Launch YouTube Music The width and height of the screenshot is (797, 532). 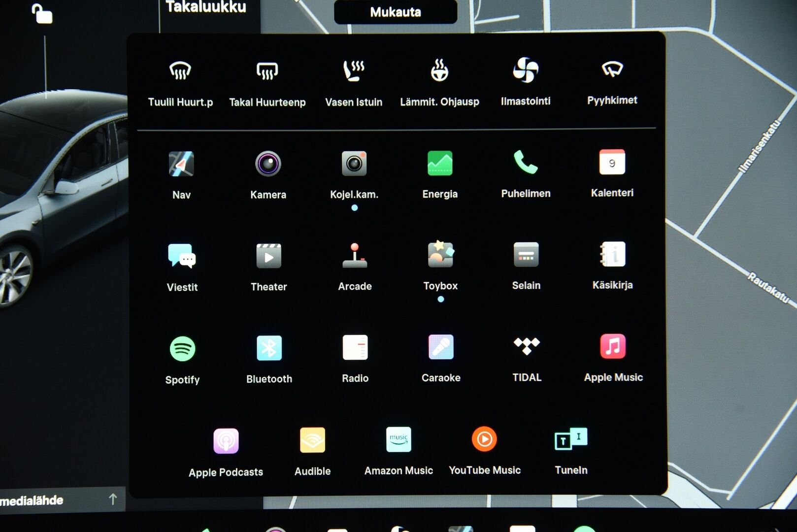(x=484, y=438)
